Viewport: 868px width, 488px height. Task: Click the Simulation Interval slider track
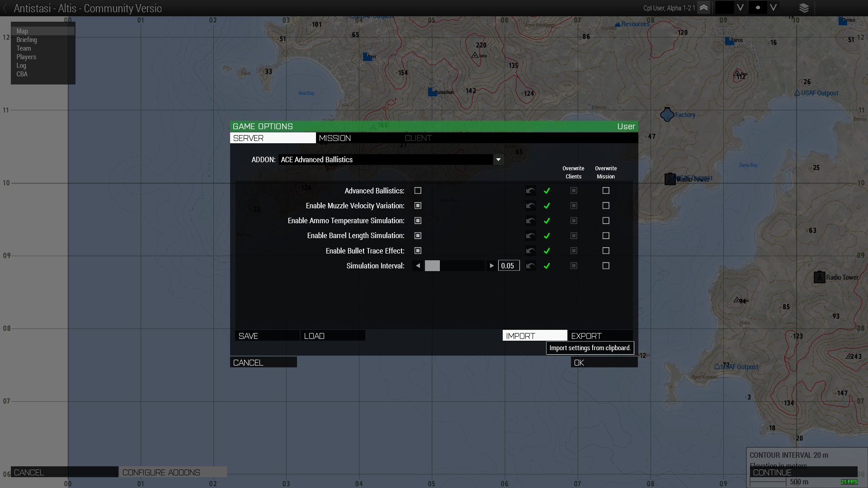[x=461, y=266]
